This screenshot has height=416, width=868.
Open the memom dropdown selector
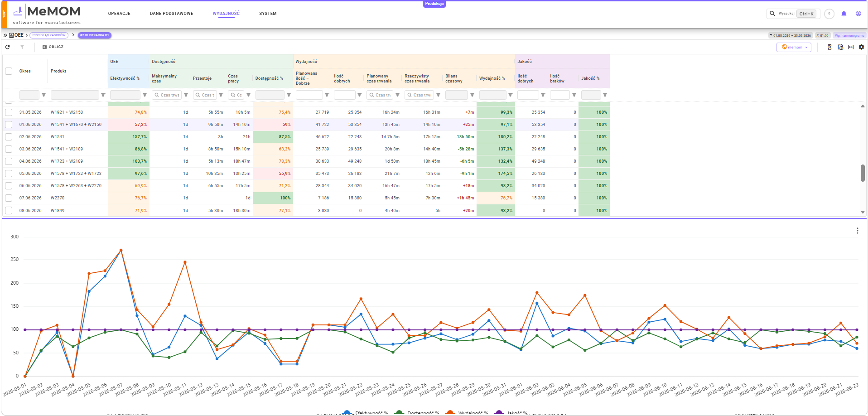coord(794,47)
